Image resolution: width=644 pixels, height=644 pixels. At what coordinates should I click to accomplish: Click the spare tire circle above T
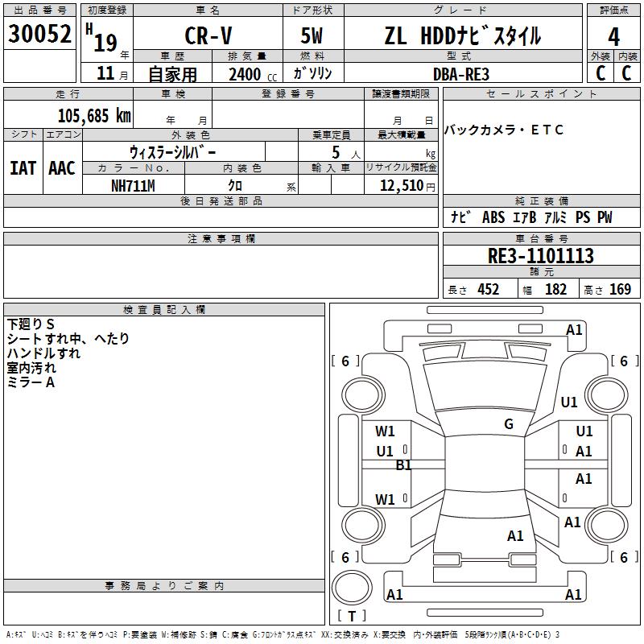352,588
